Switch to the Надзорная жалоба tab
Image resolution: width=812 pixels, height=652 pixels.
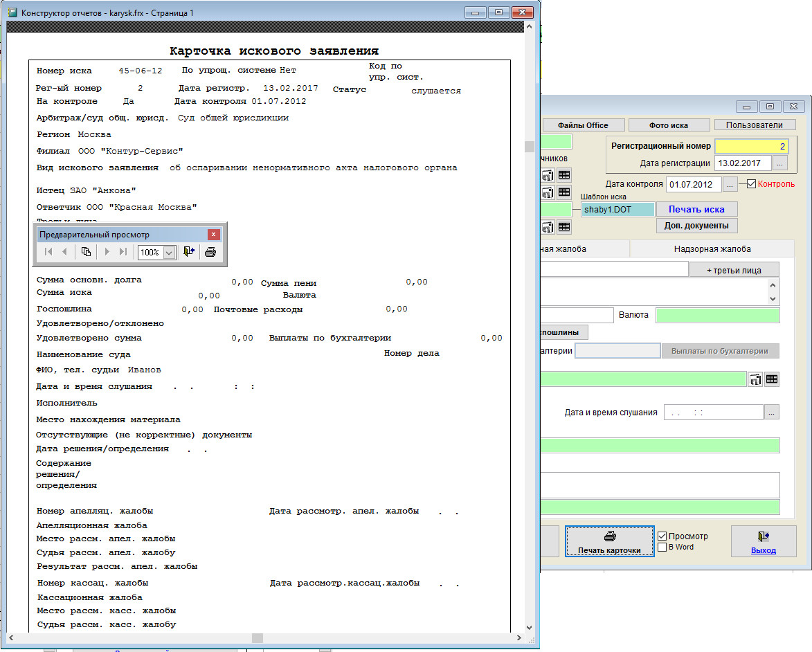pos(712,249)
